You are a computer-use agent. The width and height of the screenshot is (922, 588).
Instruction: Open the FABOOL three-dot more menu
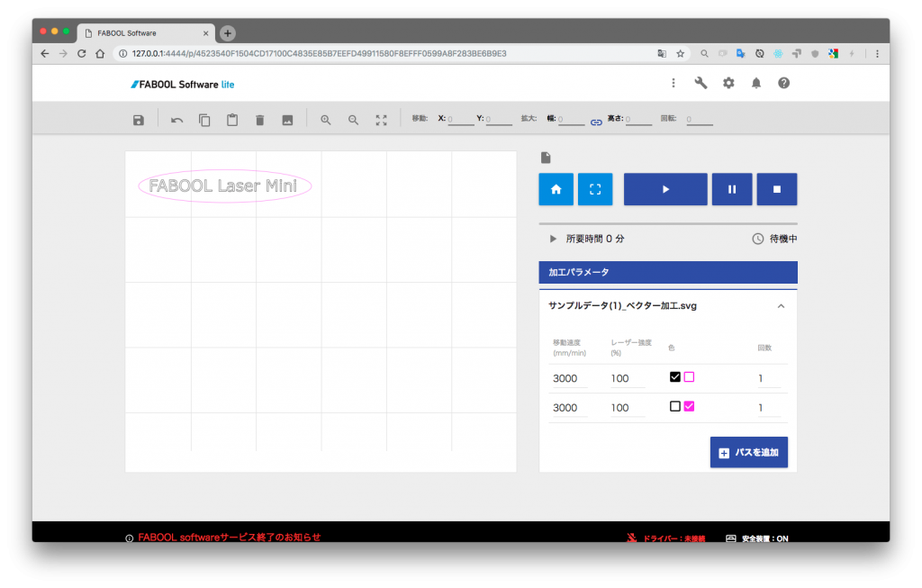coord(673,83)
